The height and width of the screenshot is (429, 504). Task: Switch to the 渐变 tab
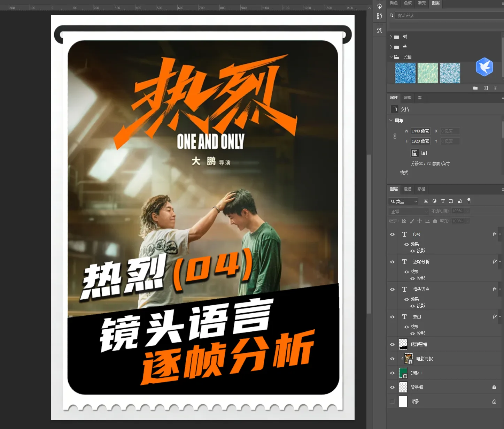click(x=422, y=3)
